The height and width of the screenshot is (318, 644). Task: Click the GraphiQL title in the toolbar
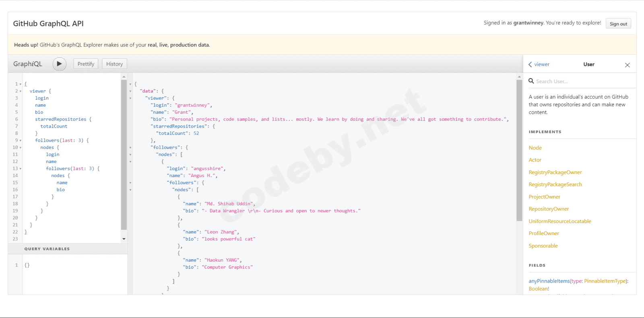coord(27,64)
